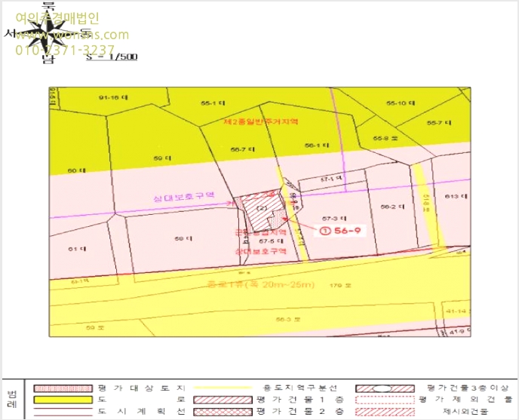The height and width of the screenshot is (420, 519).
Task: Click the 도시계획선 legend text
Action: tap(141, 412)
